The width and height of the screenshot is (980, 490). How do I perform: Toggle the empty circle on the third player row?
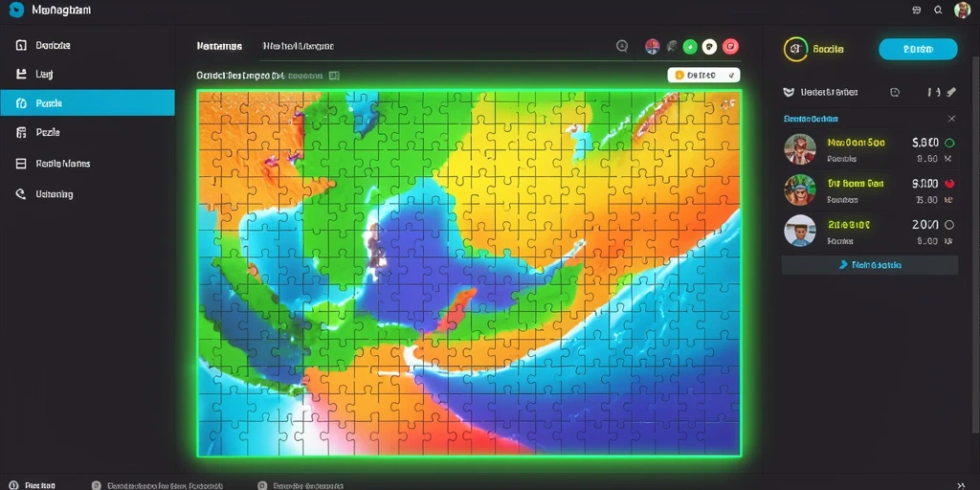point(949,225)
